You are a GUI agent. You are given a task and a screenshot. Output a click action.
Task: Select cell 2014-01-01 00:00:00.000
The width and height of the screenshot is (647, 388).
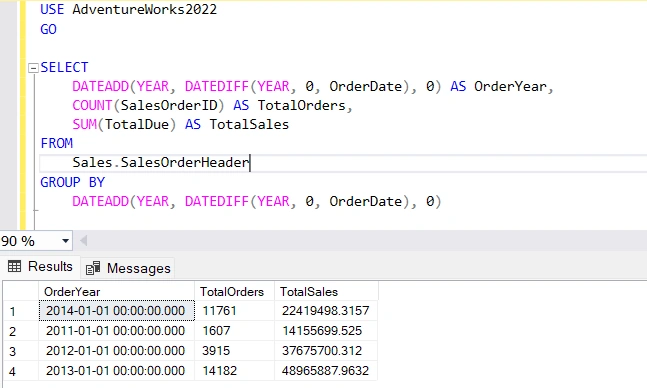(116, 310)
